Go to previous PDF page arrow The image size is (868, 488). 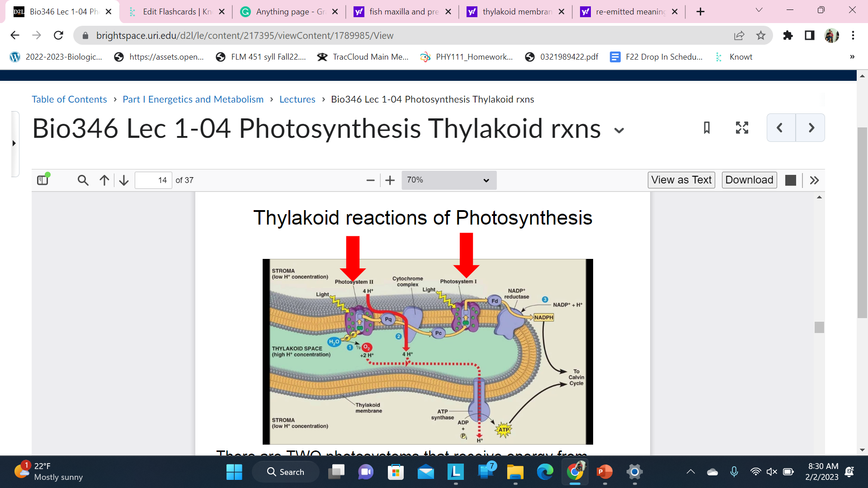click(104, 180)
